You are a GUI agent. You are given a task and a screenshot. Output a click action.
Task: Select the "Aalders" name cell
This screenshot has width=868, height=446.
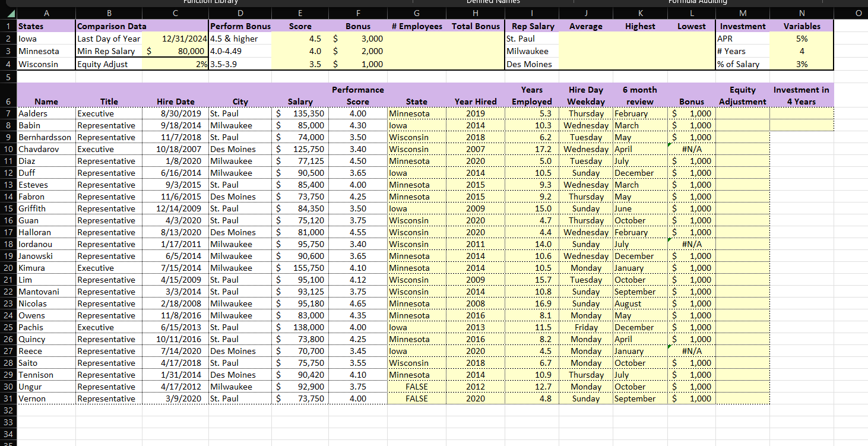pyautogui.click(x=46, y=113)
